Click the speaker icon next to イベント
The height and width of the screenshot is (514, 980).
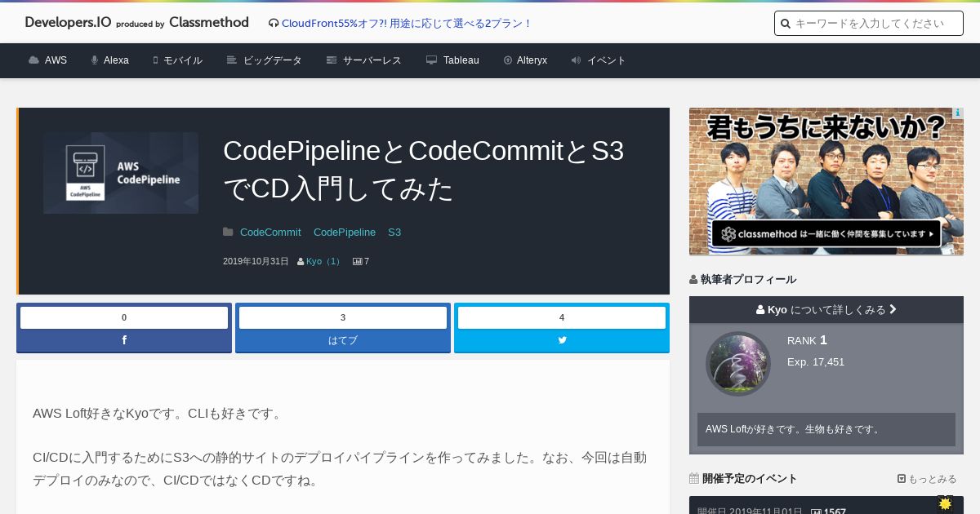(576, 60)
